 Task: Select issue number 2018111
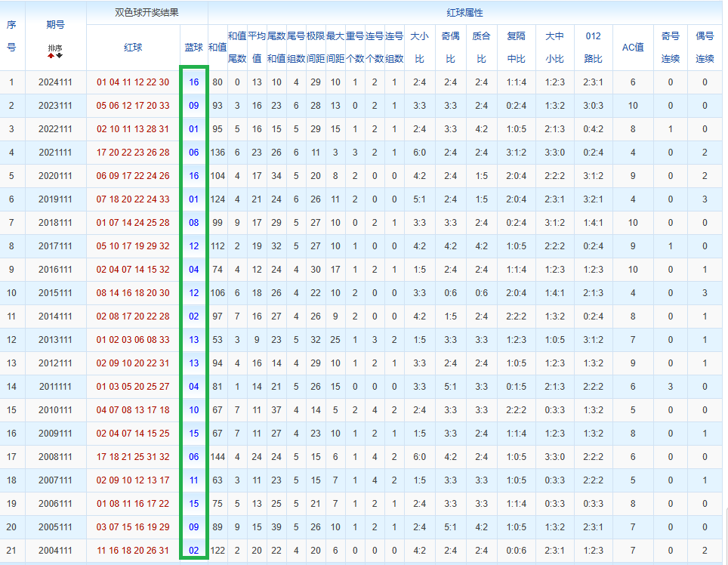pyautogui.click(x=55, y=222)
